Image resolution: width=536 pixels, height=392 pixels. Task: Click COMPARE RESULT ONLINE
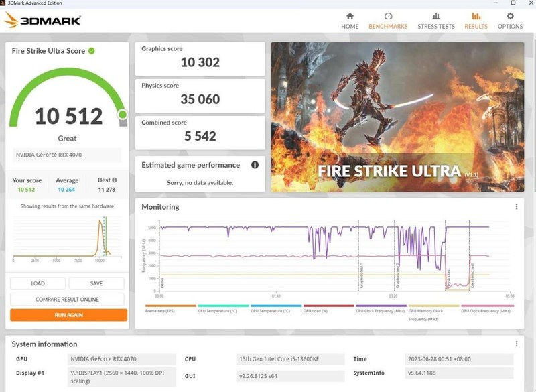pos(67,299)
